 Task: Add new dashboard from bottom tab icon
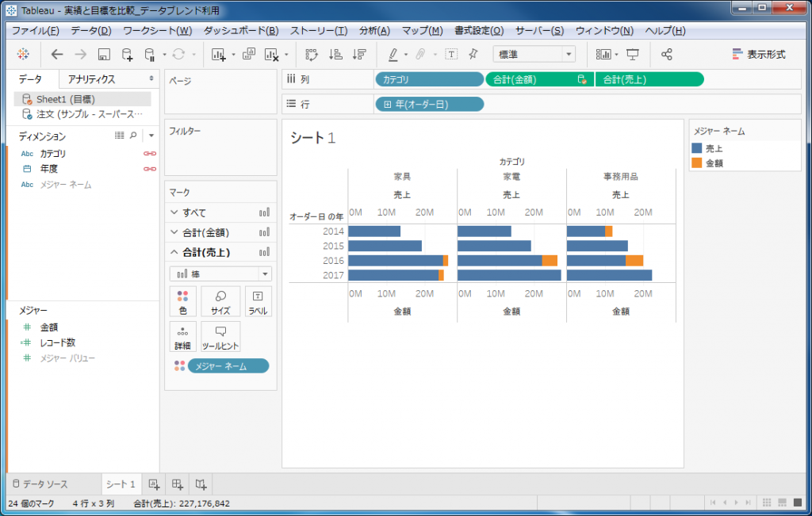[x=178, y=484]
